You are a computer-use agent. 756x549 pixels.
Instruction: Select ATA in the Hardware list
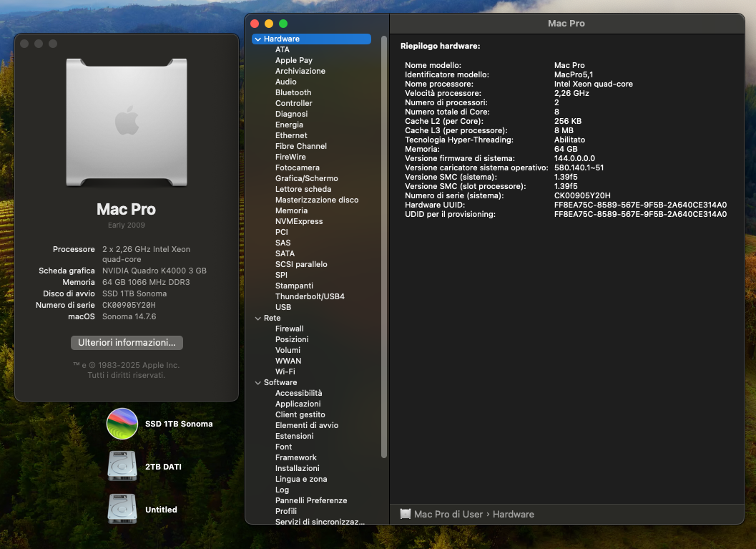coord(283,49)
